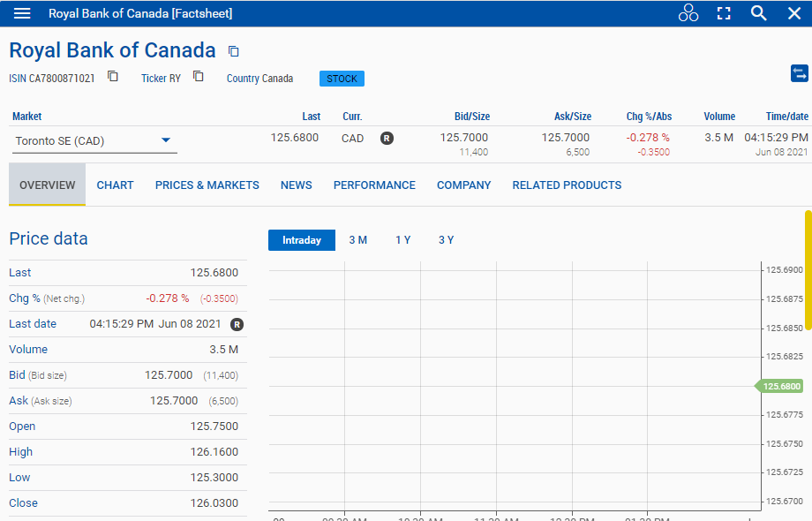Viewport: 812px width, 521px height.
Task: Click the Bid label in Price data
Action: point(17,375)
